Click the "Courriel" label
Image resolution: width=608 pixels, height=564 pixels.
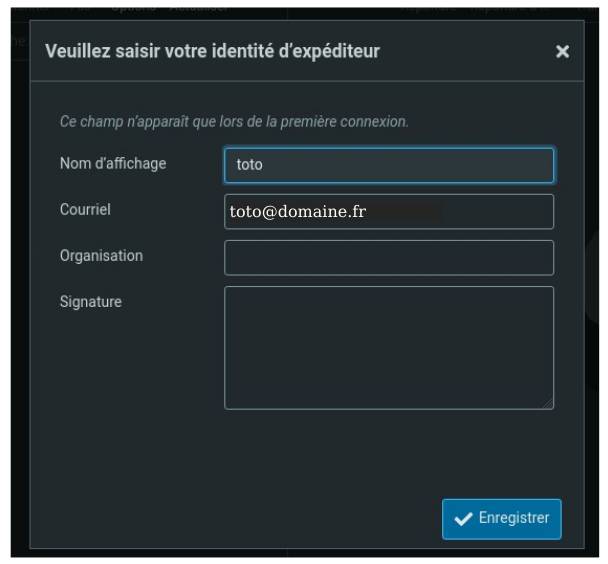85,210
